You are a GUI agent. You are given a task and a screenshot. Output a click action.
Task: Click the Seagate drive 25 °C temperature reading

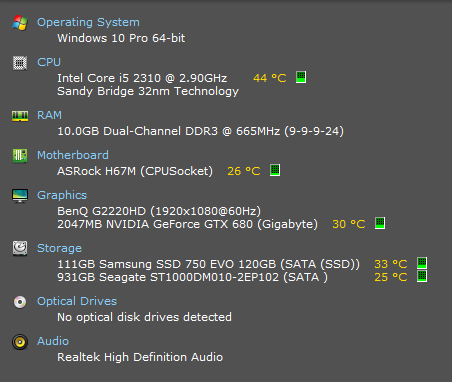[x=391, y=277]
